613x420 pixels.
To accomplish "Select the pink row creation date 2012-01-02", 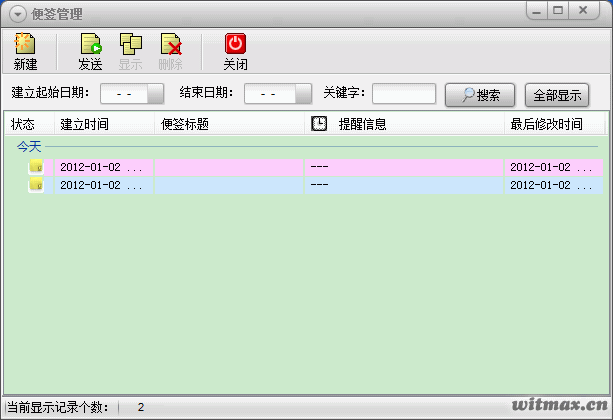I will pyautogui.click(x=103, y=167).
